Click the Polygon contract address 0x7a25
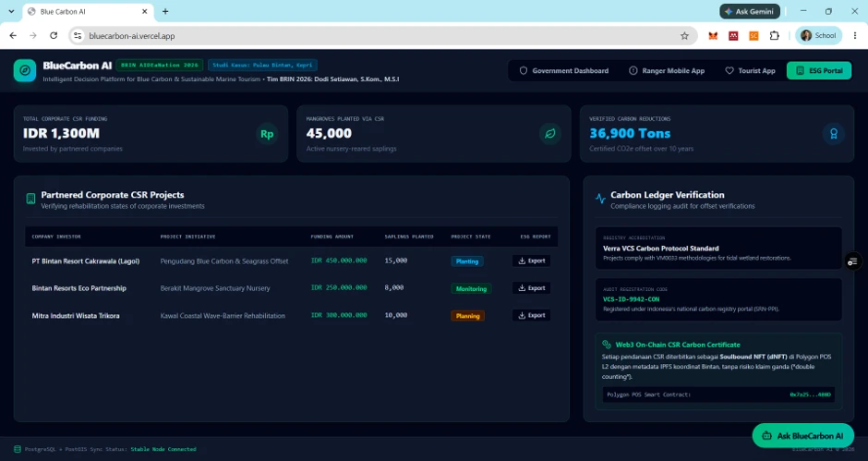The image size is (868, 461). coord(810,395)
